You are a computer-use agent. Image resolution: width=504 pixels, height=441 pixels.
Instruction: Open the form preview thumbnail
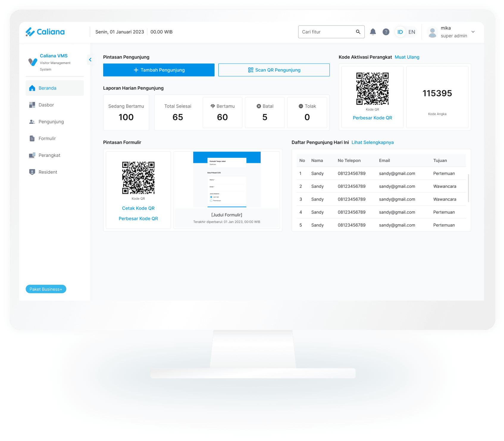[227, 179]
